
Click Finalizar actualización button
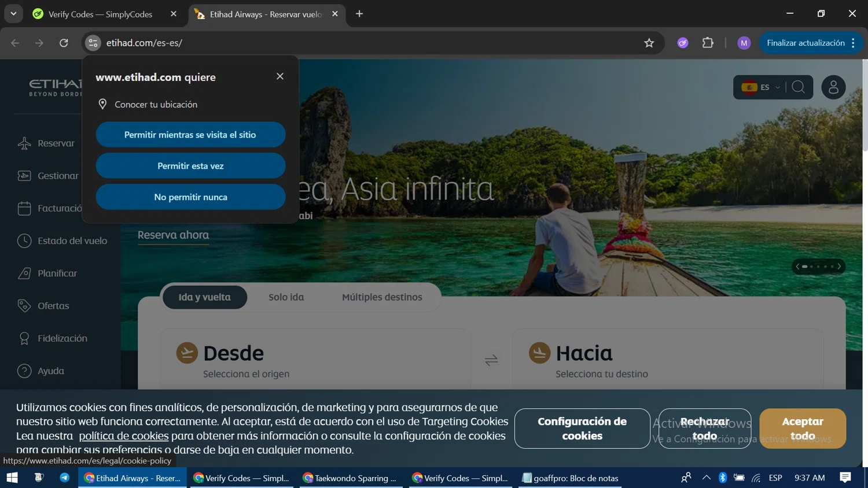811,43
